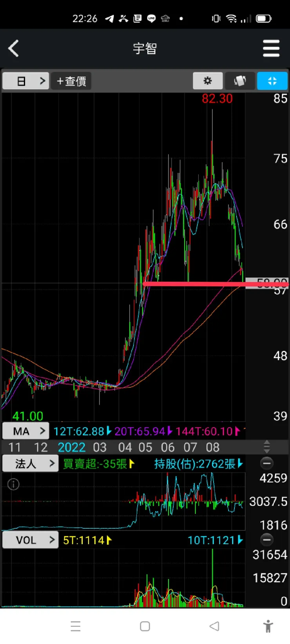This screenshot has height=644, width=290.
Task: Collapse the 法人 panel with minus button
Action: click(x=267, y=464)
